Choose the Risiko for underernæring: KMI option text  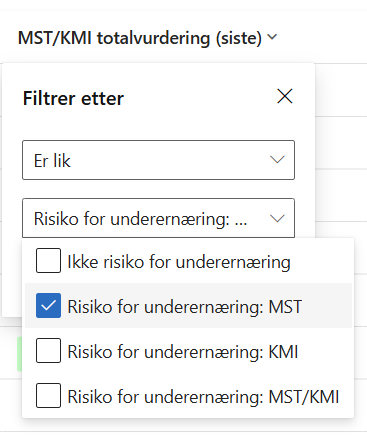point(183,352)
